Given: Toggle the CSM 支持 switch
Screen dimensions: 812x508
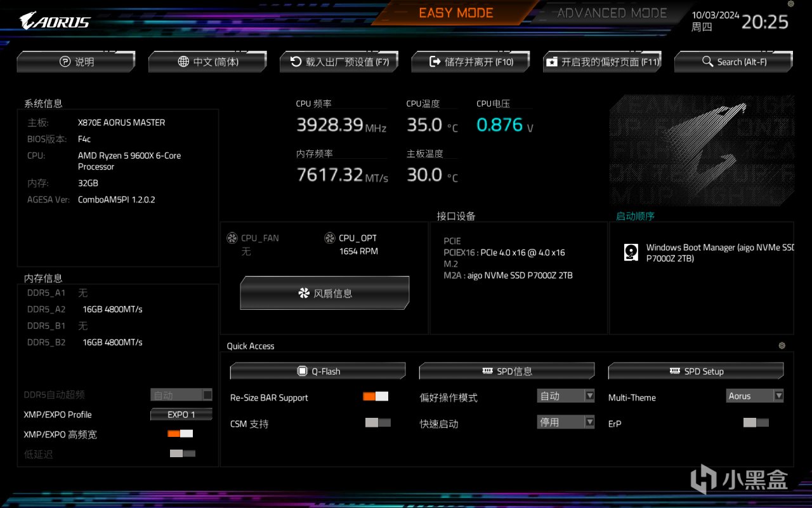Looking at the screenshot, I should click(x=378, y=423).
